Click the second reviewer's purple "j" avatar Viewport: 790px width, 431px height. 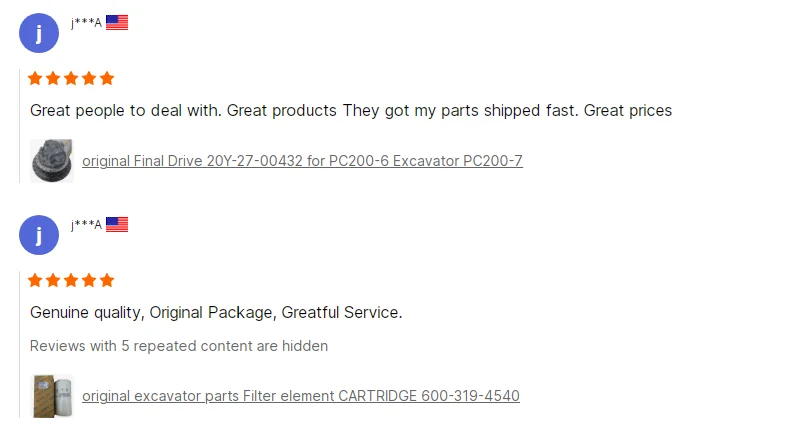39,235
